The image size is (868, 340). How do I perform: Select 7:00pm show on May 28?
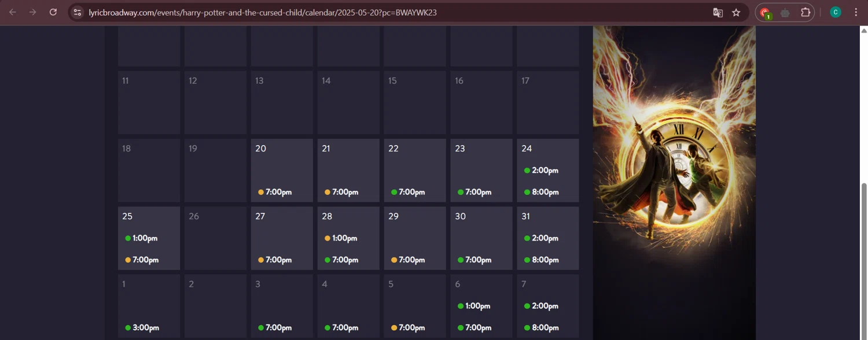(341, 260)
